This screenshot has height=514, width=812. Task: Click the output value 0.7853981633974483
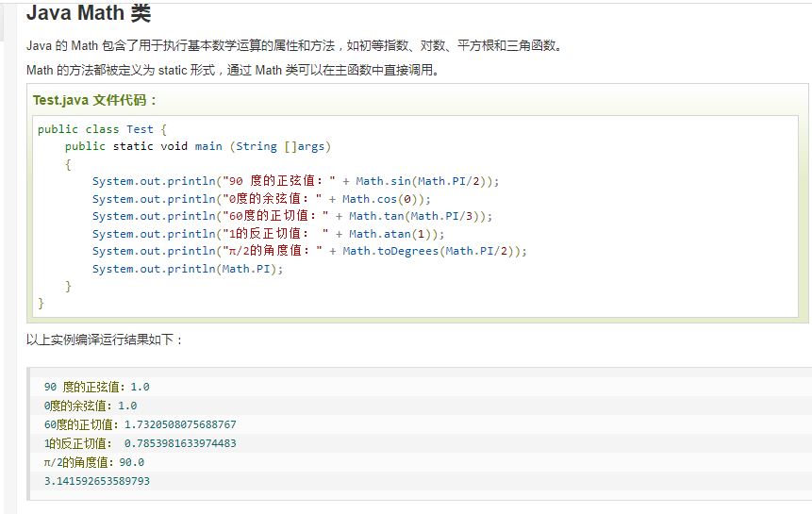[180, 443]
